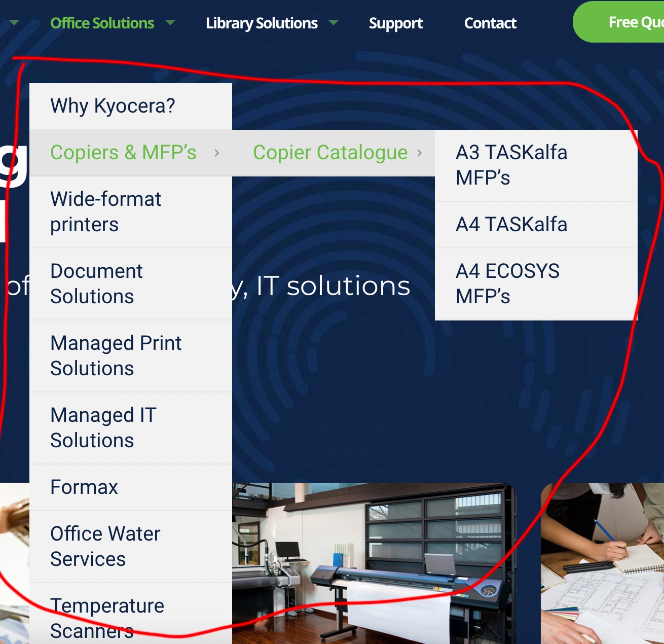Open Managed Print Solutions entry
Viewport: 664px width, 644px height.
click(131, 356)
